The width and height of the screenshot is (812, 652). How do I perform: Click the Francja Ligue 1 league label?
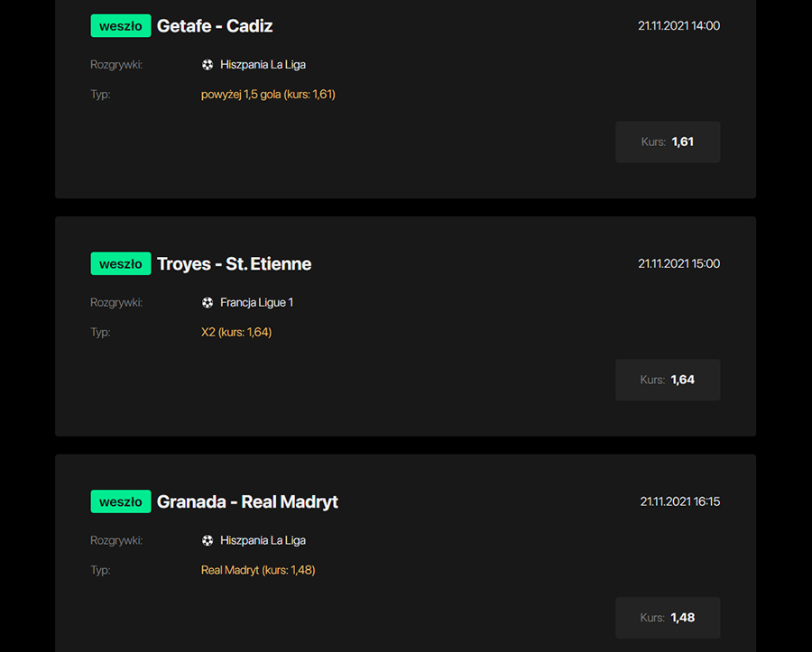pyautogui.click(x=256, y=303)
